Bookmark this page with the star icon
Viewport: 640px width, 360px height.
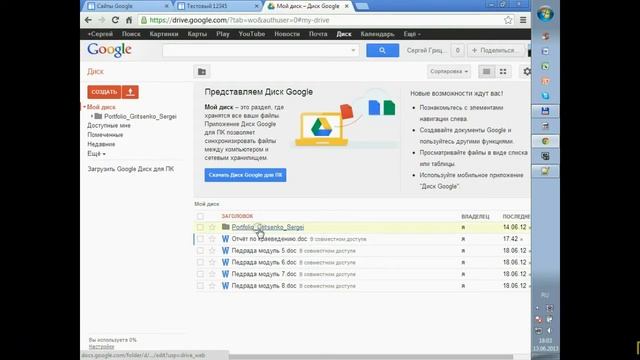508,20
